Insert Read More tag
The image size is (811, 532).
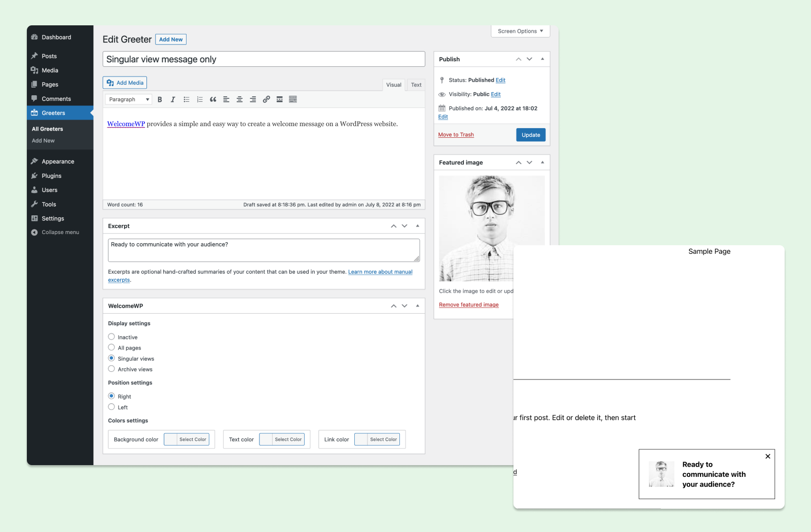[279, 99]
